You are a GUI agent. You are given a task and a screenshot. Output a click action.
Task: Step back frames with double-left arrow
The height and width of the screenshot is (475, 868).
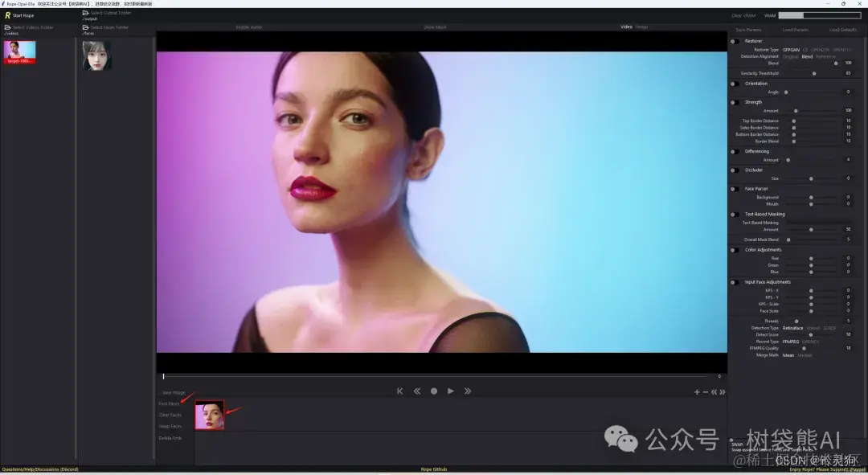pos(417,391)
